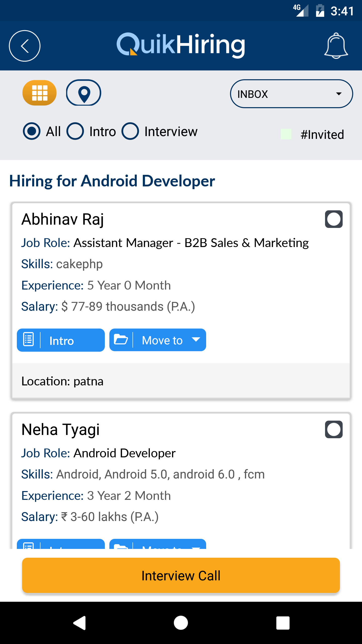Select the Intro radio filter
The width and height of the screenshot is (362, 644).
[75, 131]
